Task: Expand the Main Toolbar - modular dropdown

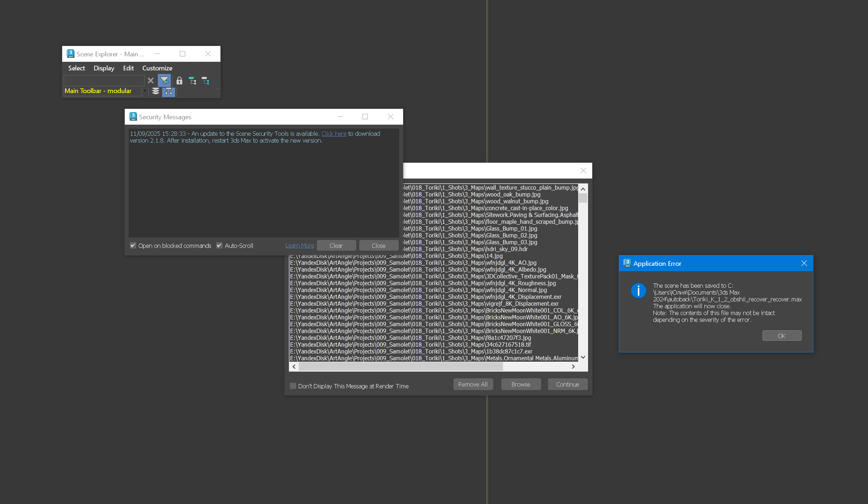Action: pos(145,91)
